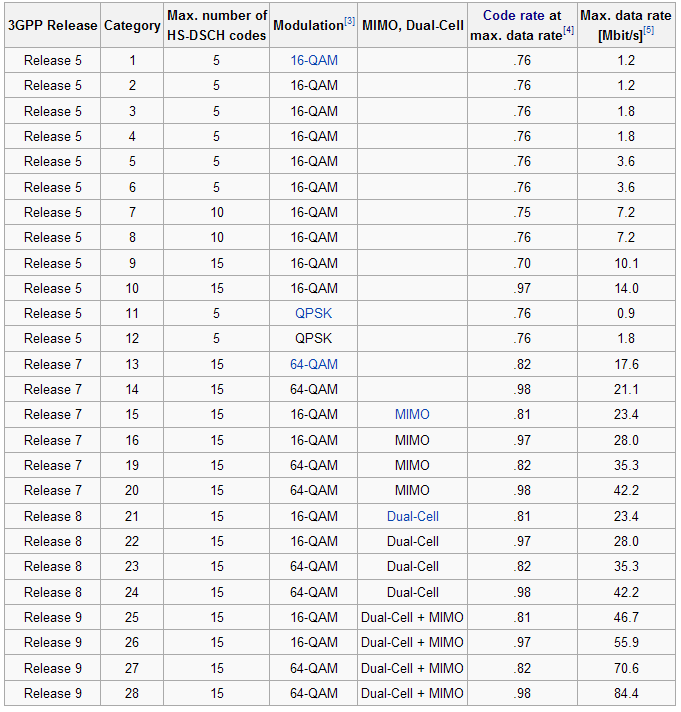Viewport: 681px width, 712px height.
Task: Click footnote 3 beside Modulation header
Action: coord(350,21)
